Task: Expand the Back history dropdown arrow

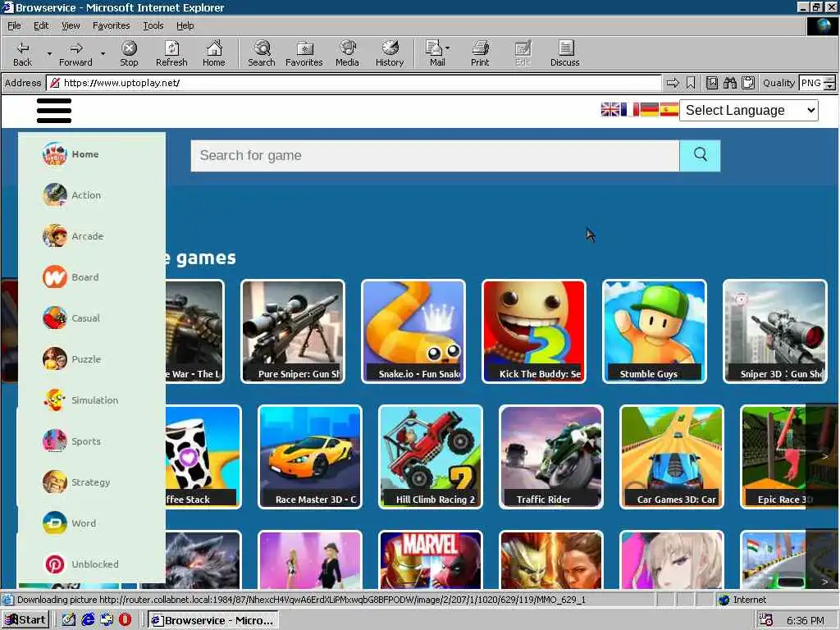Action: click(49, 53)
